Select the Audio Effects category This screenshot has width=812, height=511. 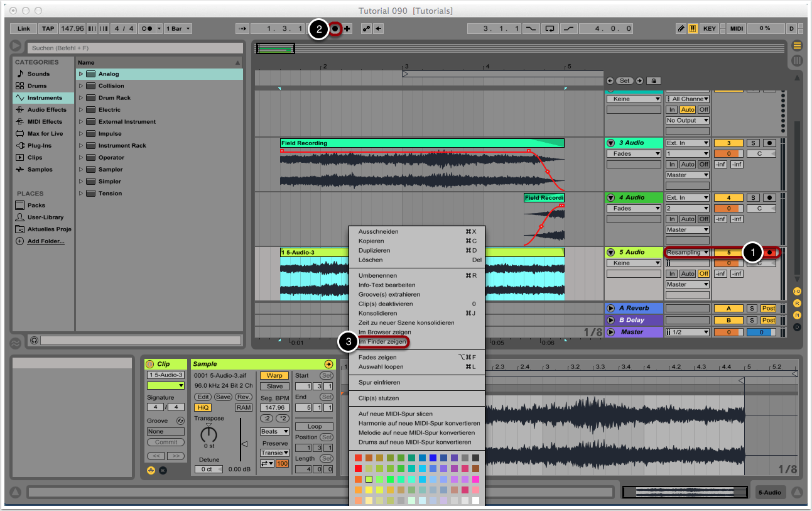[x=46, y=110]
